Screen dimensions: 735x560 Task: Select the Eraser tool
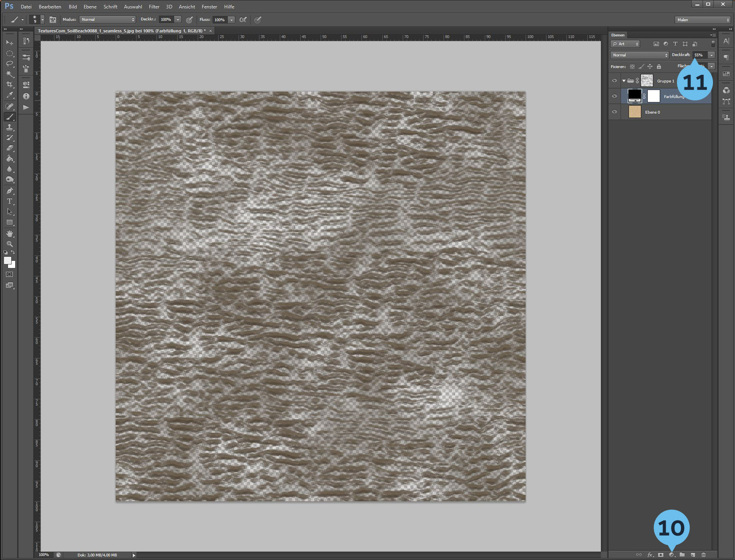point(10,148)
